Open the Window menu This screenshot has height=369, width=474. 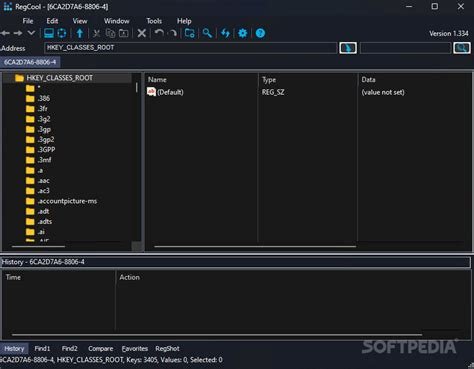pos(117,21)
